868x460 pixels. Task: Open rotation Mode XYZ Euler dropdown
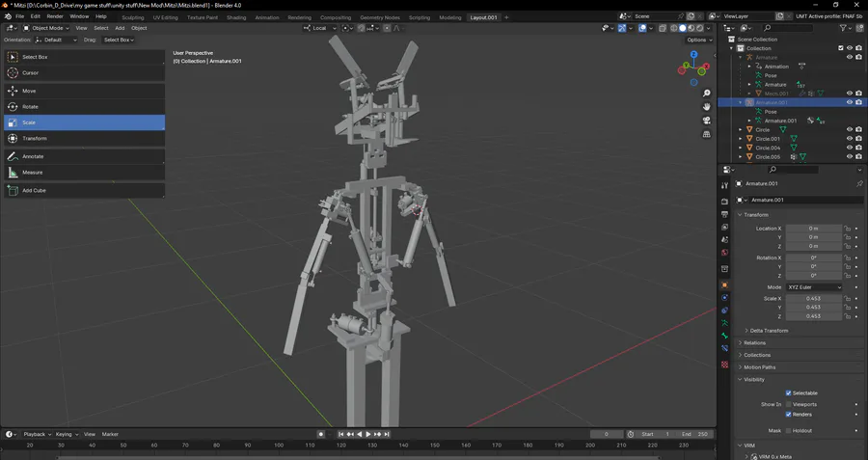(814, 287)
